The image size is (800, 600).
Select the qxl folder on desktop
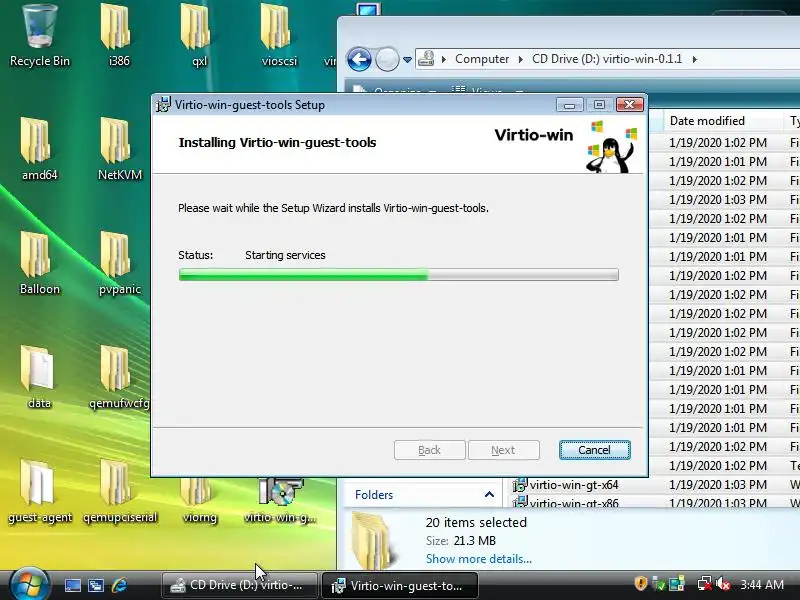pos(199,36)
